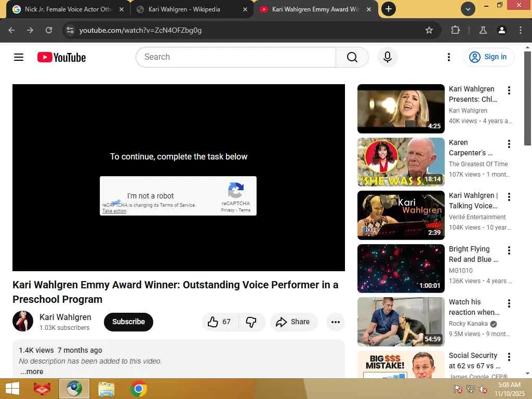Open options for Karen Carpenter's video
This screenshot has width=532, height=399.
click(509, 144)
